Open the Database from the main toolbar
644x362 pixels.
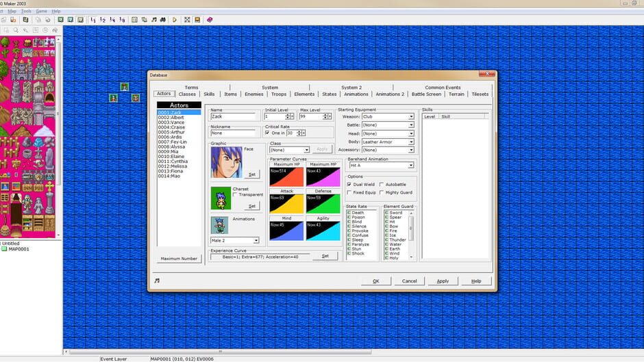[135, 20]
